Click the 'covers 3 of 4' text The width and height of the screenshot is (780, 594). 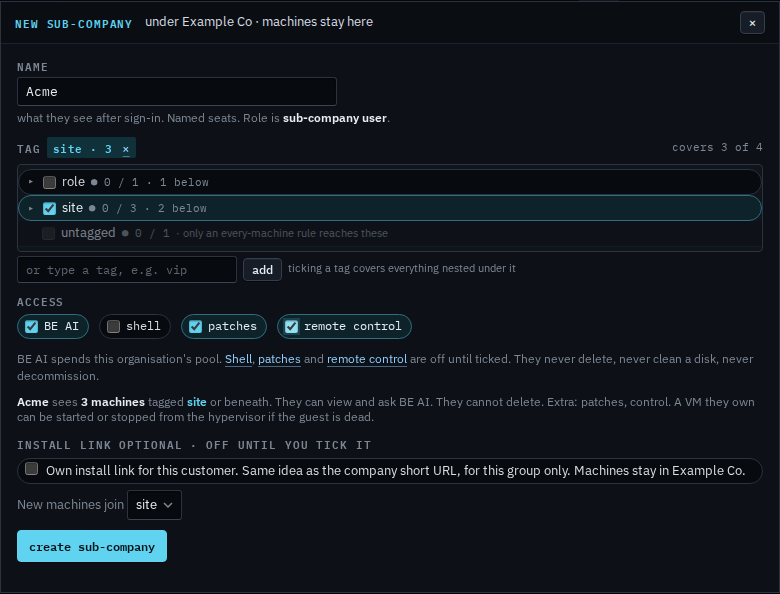click(717, 147)
